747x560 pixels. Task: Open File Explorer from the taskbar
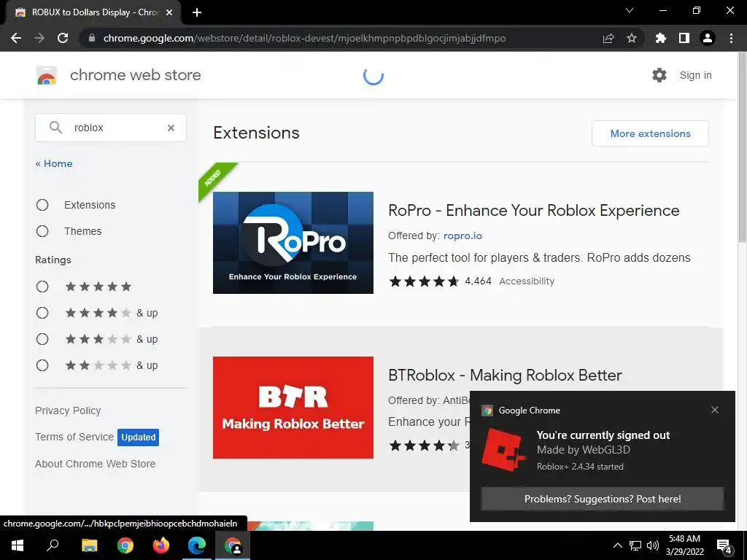pyautogui.click(x=89, y=545)
